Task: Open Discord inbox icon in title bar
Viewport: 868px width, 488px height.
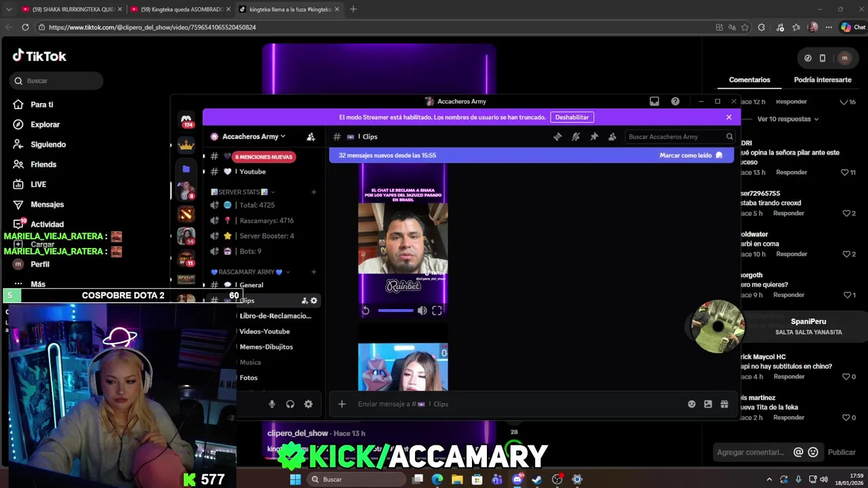Action: (x=654, y=101)
